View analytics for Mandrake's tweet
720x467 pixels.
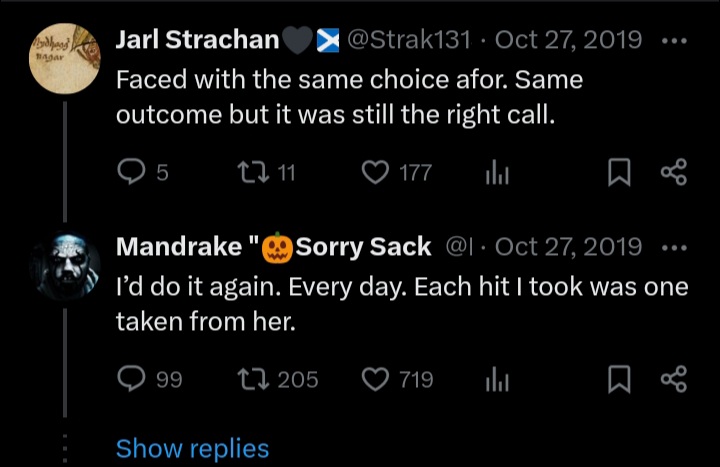point(497,379)
